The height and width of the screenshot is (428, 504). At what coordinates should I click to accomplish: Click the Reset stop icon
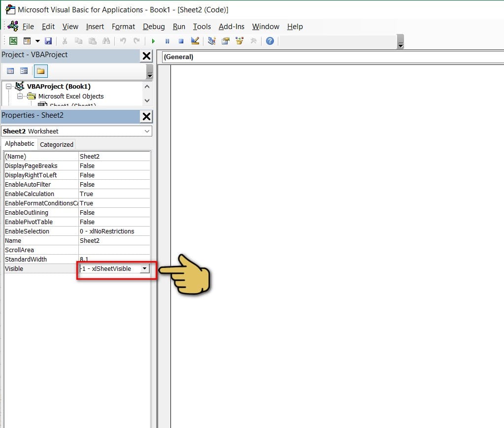click(x=181, y=41)
